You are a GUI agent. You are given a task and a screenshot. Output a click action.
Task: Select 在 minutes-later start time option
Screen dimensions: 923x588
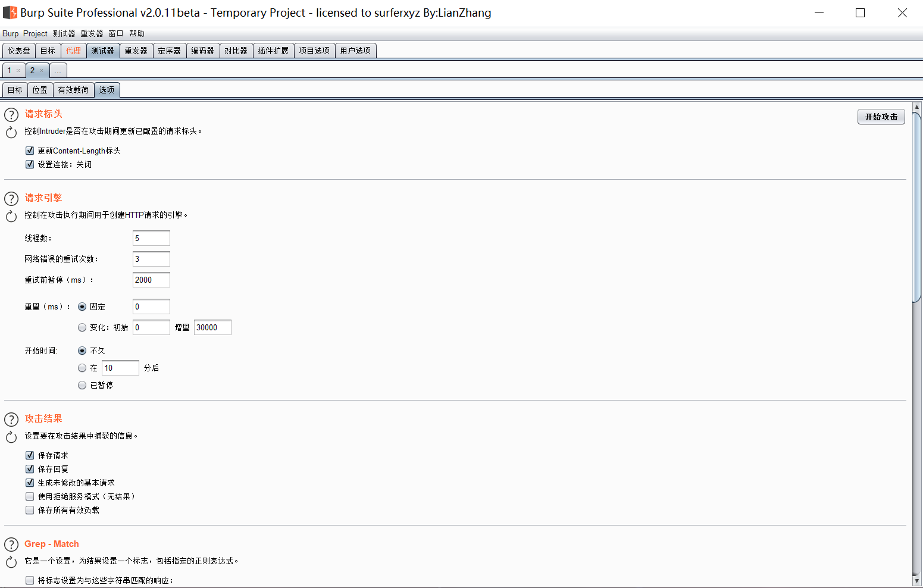pos(82,368)
